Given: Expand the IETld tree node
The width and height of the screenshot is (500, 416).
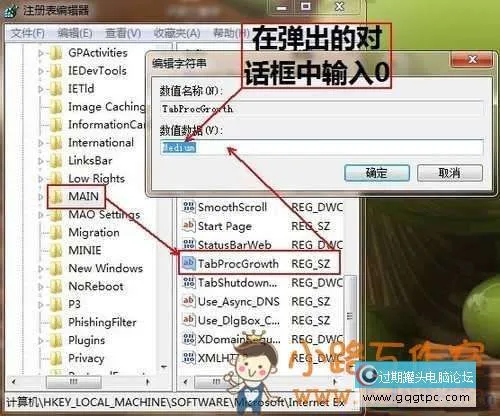Looking at the screenshot, I should coord(40,89).
